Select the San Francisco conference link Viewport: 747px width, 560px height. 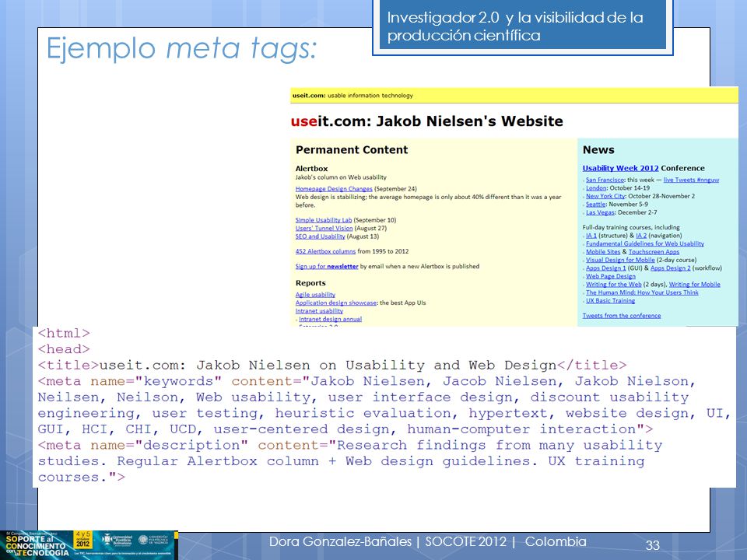pos(605,180)
